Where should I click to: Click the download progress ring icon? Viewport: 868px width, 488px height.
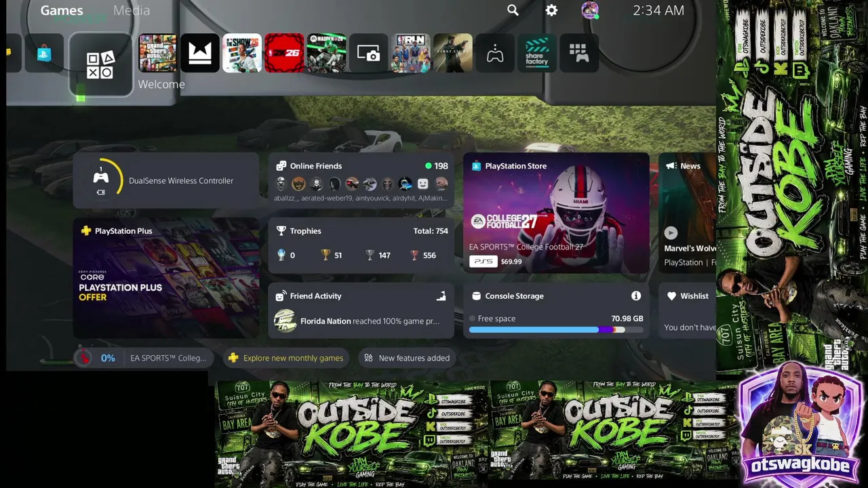tap(83, 358)
